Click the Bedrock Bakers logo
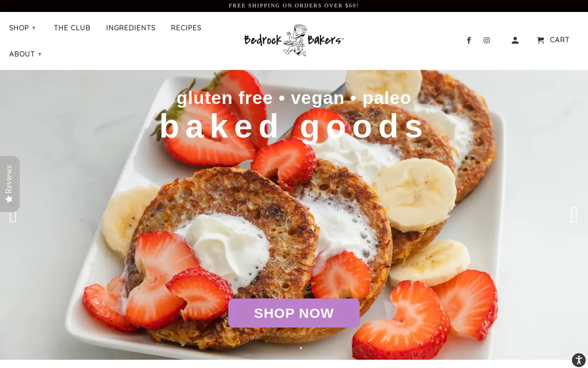 click(294, 40)
